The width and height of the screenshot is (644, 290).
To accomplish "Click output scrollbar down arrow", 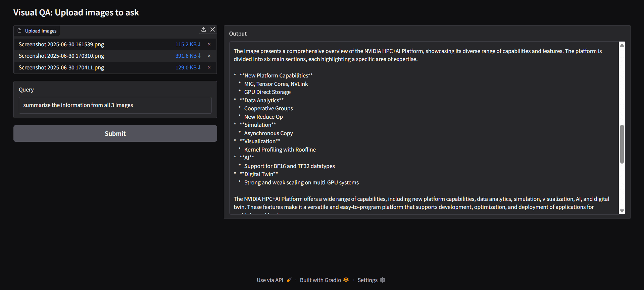I will click(x=622, y=211).
